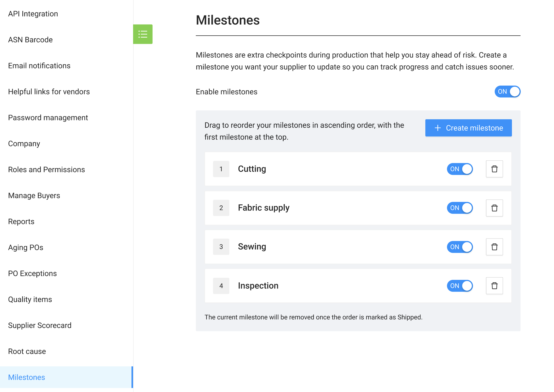Click the Inspection milestone name
This screenshot has width=554, height=392.
(x=258, y=286)
